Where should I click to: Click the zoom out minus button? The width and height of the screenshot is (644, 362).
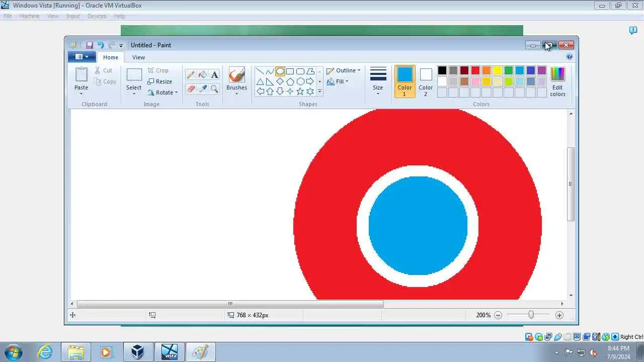point(498,315)
